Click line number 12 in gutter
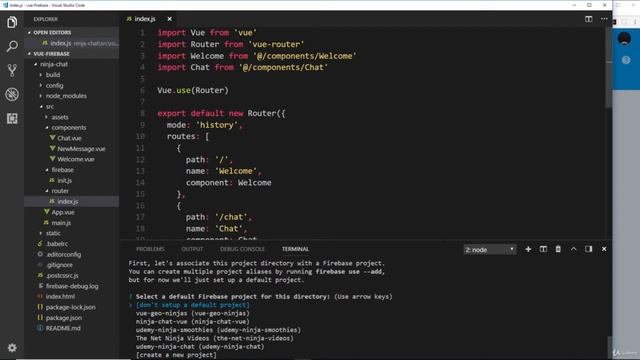 point(140,160)
